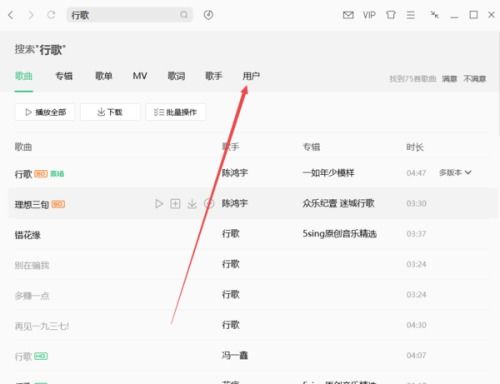Switch to the 专辑 tab
500x384 pixels.
(x=64, y=76)
